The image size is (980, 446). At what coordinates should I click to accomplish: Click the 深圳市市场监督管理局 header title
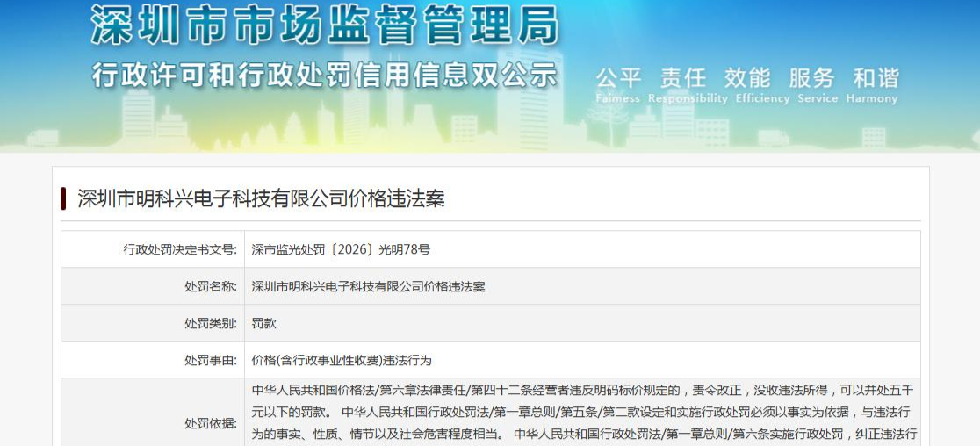coord(324,25)
